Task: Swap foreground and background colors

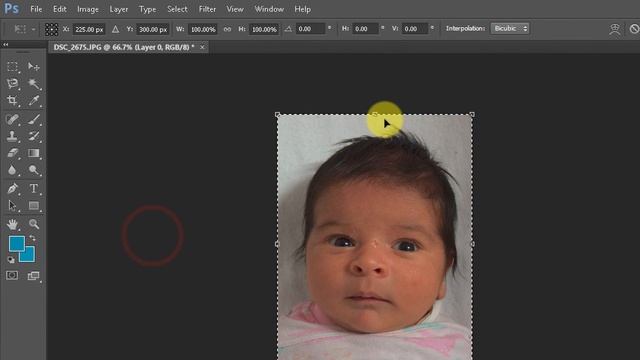Action: [32, 238]
